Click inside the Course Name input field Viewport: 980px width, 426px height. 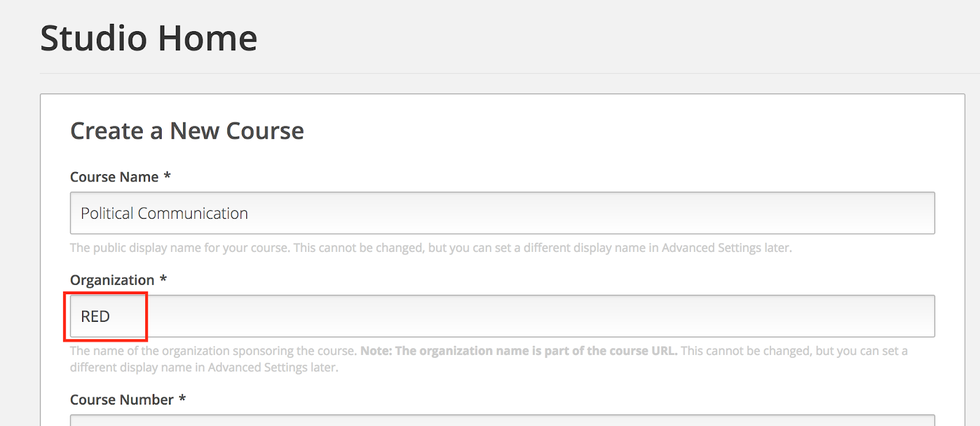coord(490,213)
